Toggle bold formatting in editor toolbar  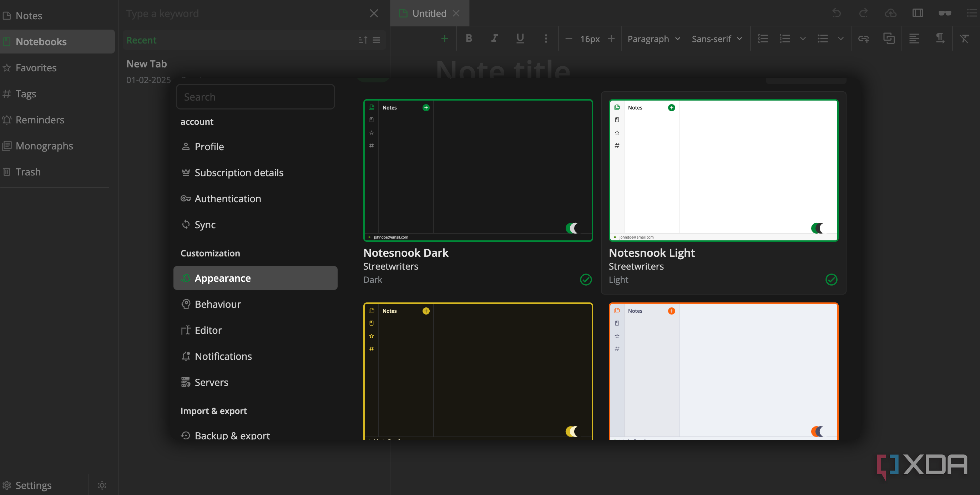[469, 39]
